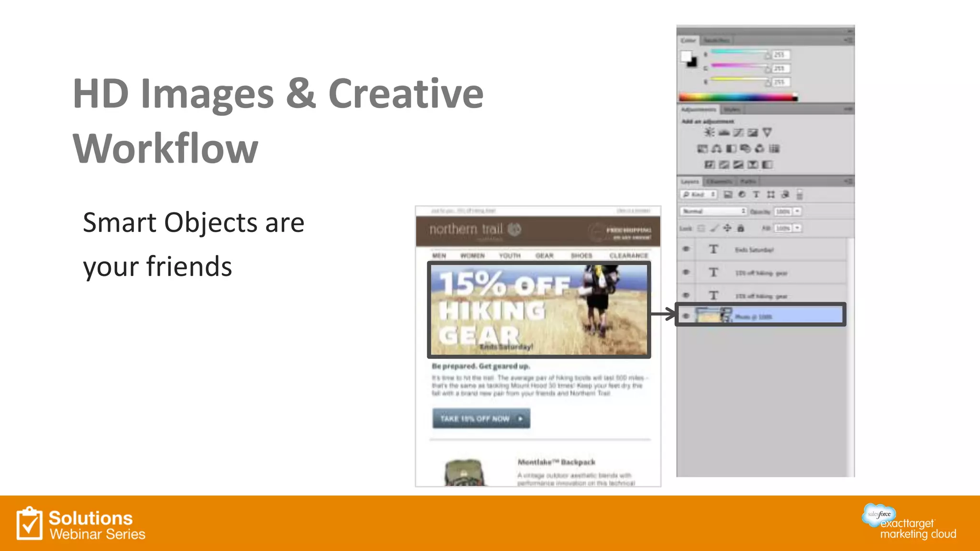Image resolution: width=980 pixels, height=551 pixels.
Task: Click the R slider handle
Action: tap(768, 55)
